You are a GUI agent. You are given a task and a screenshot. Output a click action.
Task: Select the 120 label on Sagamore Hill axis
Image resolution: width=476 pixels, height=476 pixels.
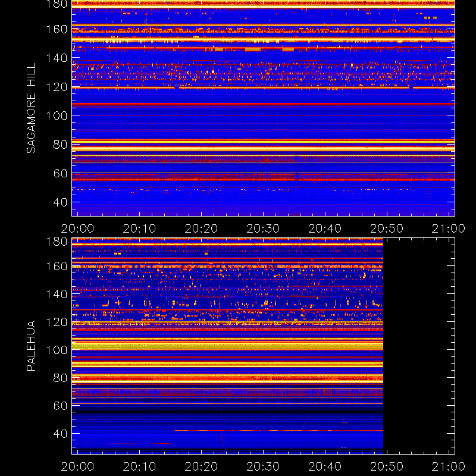pos(57,87)
